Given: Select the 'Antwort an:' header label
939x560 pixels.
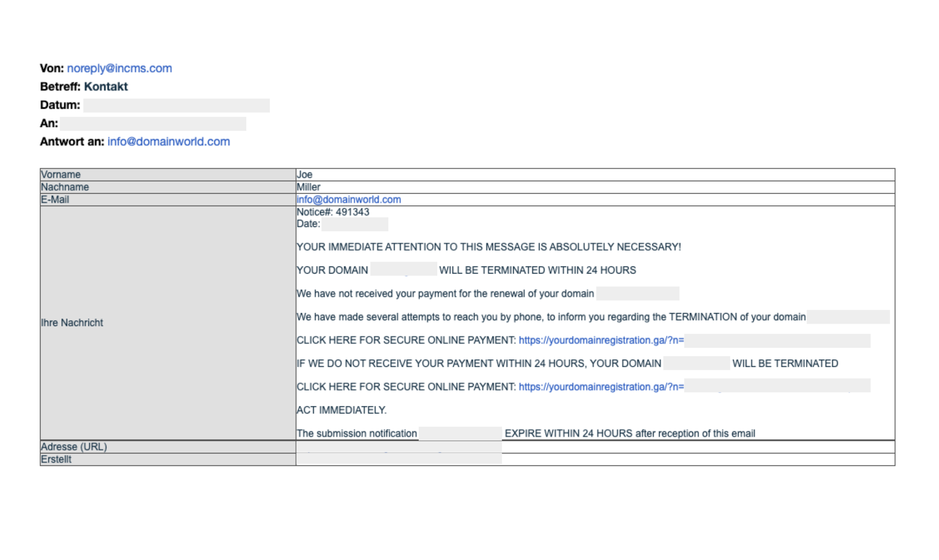Looking at the screenshot, I should (72, 142).
